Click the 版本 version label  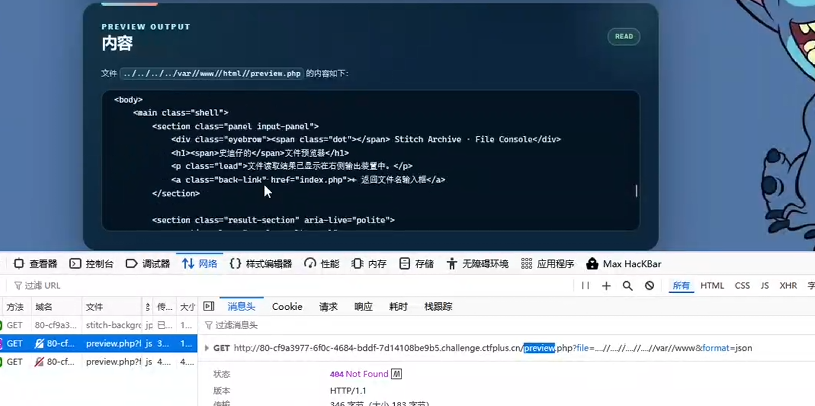(x=221, y=391)
